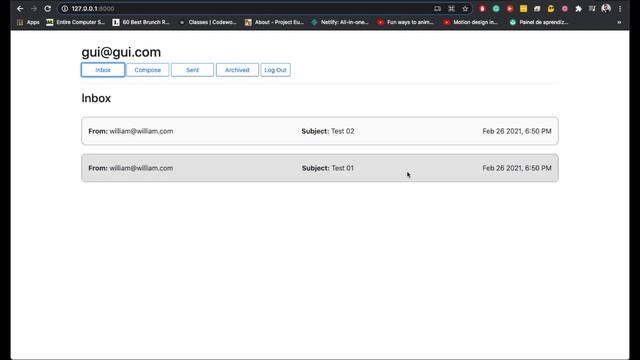Click the red extension icon in toolbar

482,9
